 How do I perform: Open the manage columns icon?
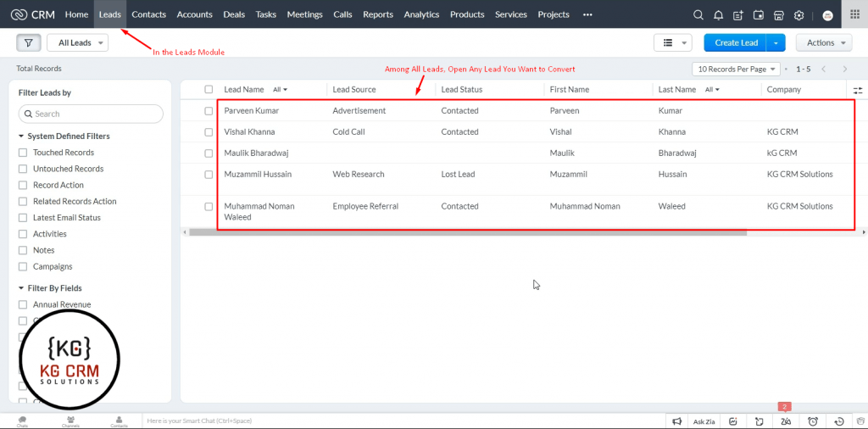pyautogui.click(x=858, y=90)
